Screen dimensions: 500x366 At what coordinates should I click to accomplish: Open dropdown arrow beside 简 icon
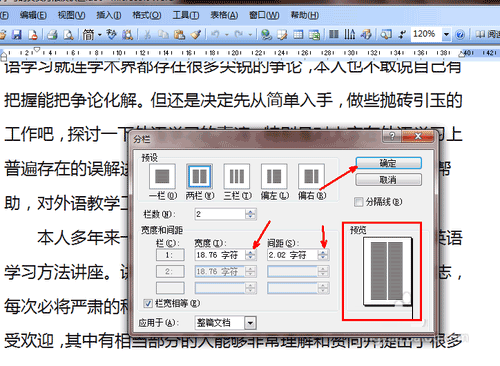99,34
